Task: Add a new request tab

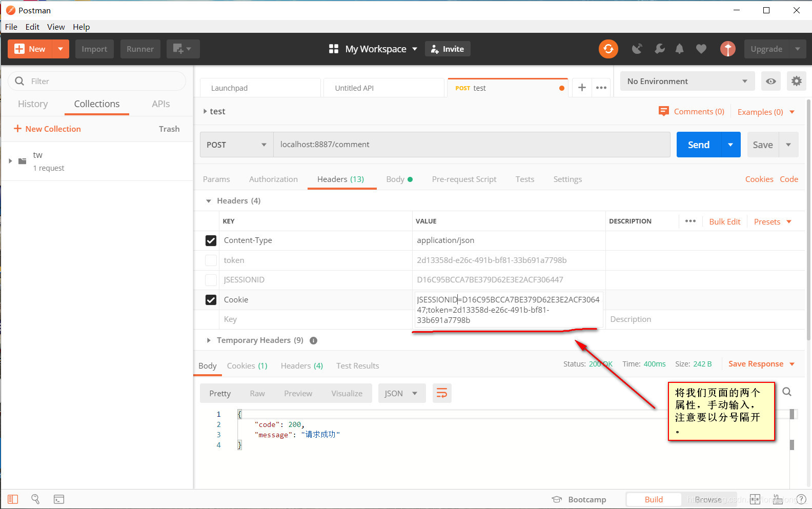Action: 582,88
